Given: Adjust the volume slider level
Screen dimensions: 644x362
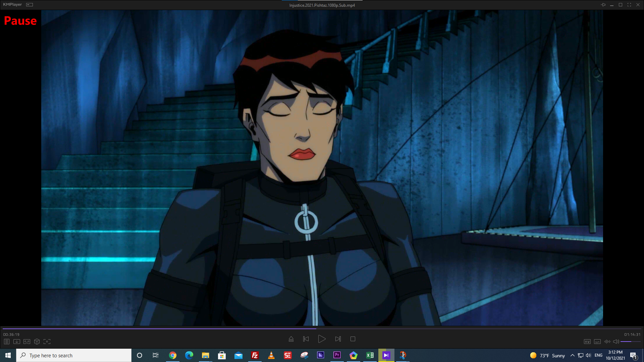Looking at the screenshot, I should [630, 342].
